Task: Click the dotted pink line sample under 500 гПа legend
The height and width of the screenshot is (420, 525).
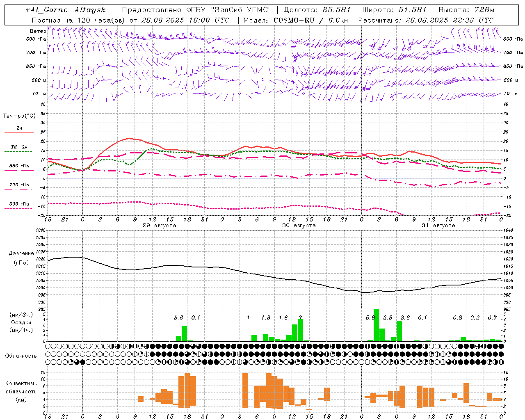Action: tap(18, 208)
